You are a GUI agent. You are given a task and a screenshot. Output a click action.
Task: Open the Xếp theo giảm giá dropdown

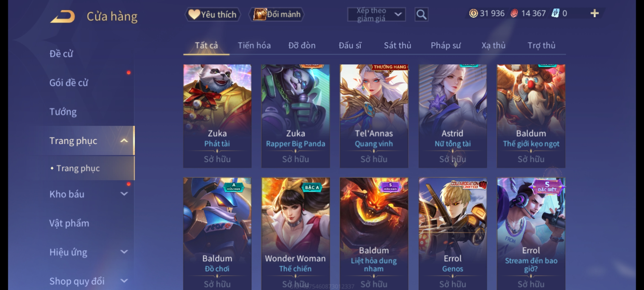[376, 15]
